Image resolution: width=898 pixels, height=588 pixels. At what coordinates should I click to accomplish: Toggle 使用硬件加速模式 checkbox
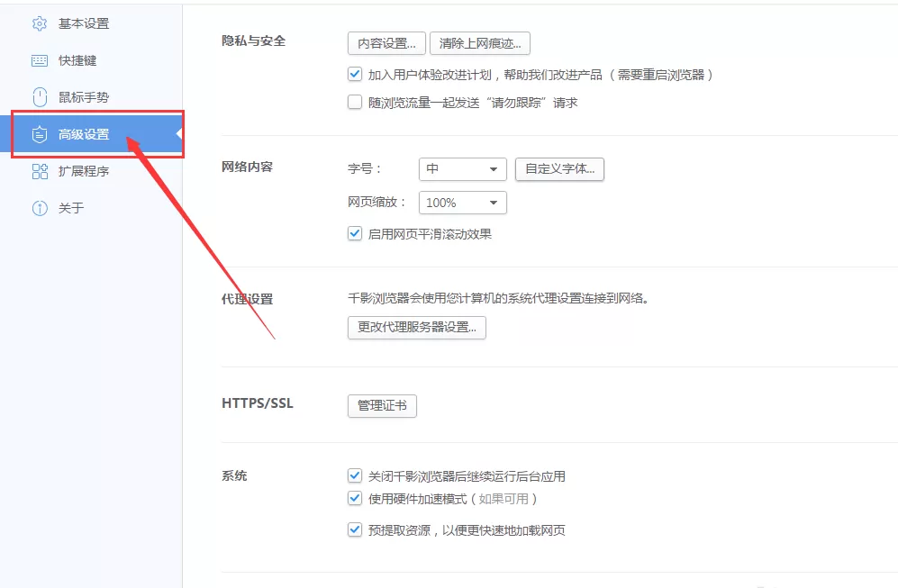pos(355,499)
